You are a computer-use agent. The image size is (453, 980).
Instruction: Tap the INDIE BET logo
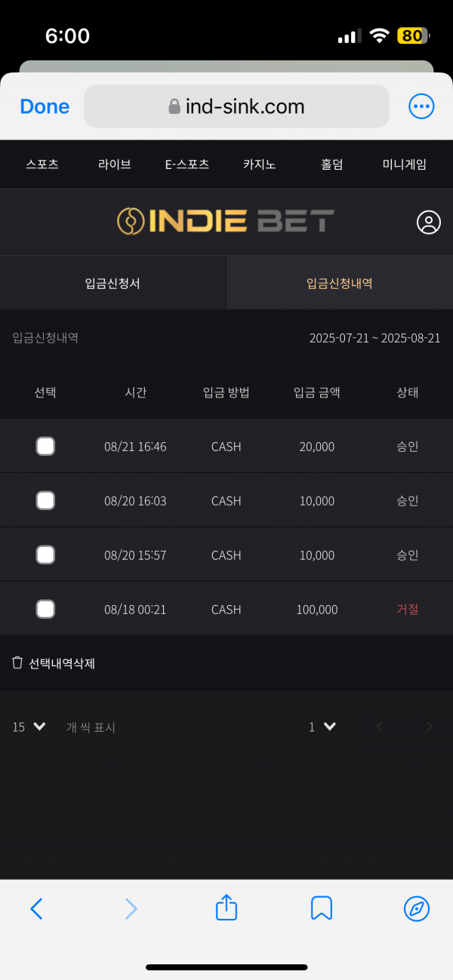(x=226, y=221)
